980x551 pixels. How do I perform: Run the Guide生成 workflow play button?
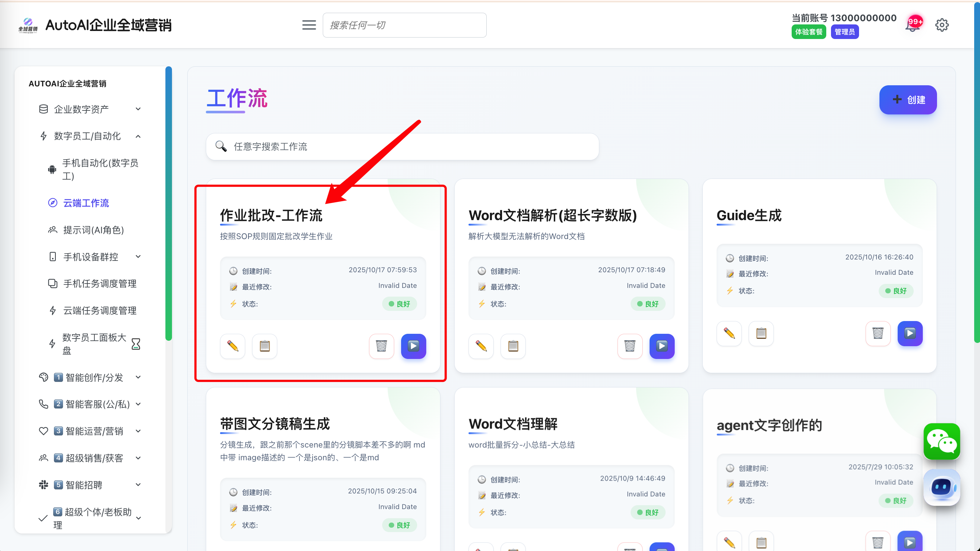click(x=910, y=333)
